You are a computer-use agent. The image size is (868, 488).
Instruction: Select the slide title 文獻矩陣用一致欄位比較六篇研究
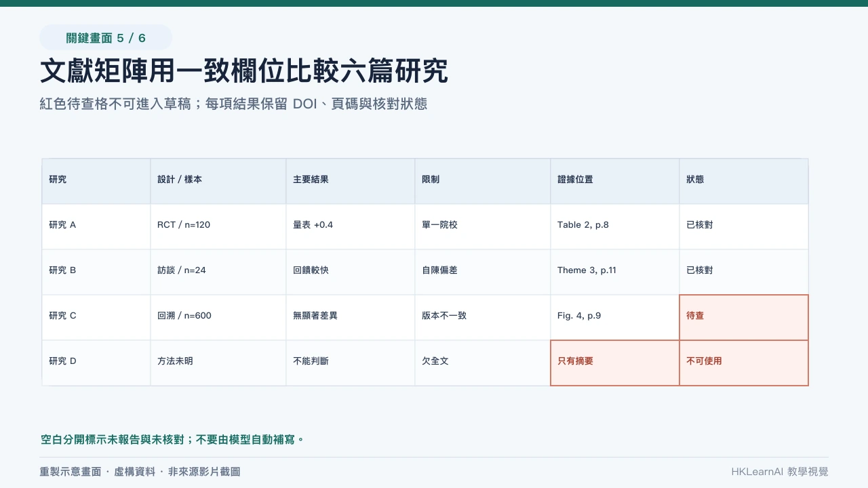point(244,71)
